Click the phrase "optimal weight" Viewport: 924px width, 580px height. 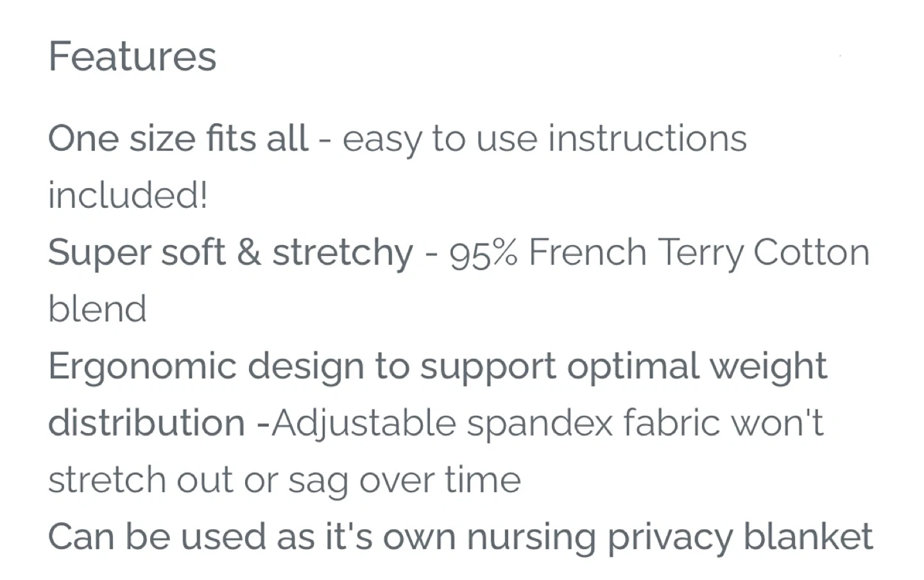pyautogui.click(x=696, y=367)
